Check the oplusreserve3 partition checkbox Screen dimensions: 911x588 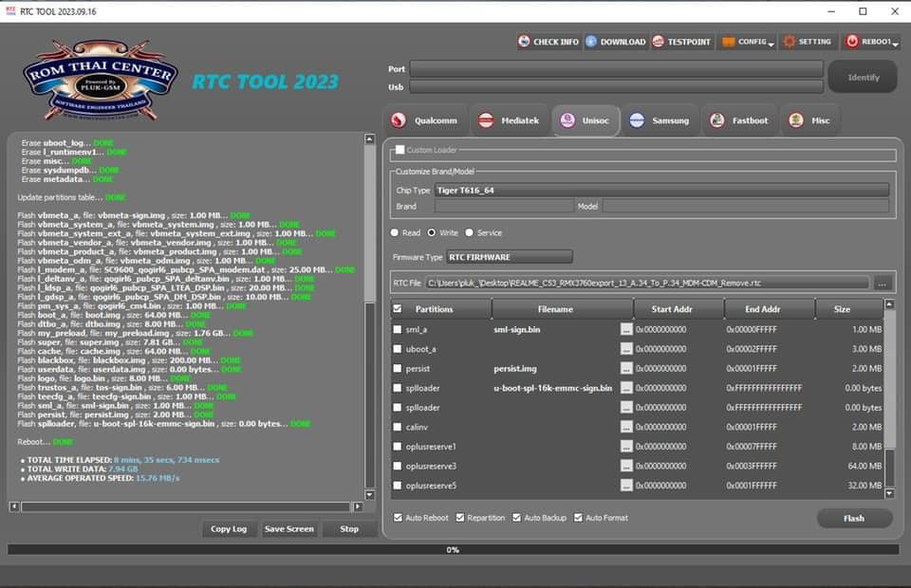coord(398,466)
